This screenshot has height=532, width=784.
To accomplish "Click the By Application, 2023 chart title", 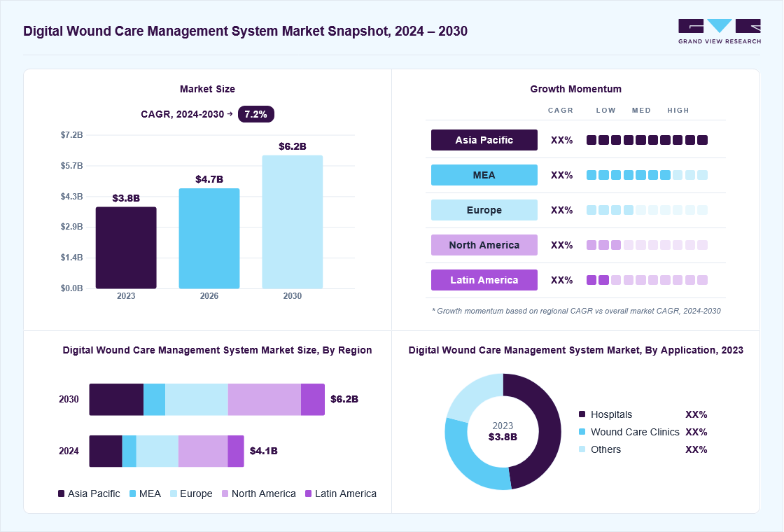I will pos(576,350).
